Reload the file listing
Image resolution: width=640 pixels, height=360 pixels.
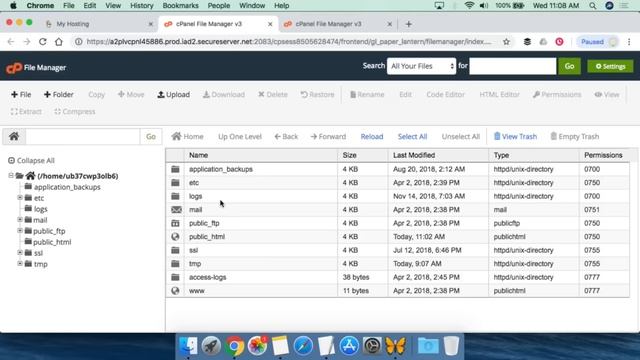[372, 136]
